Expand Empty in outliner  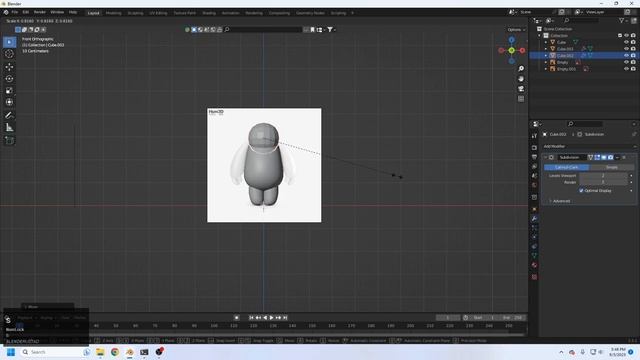pyautogui.click(x=546, y=62)
